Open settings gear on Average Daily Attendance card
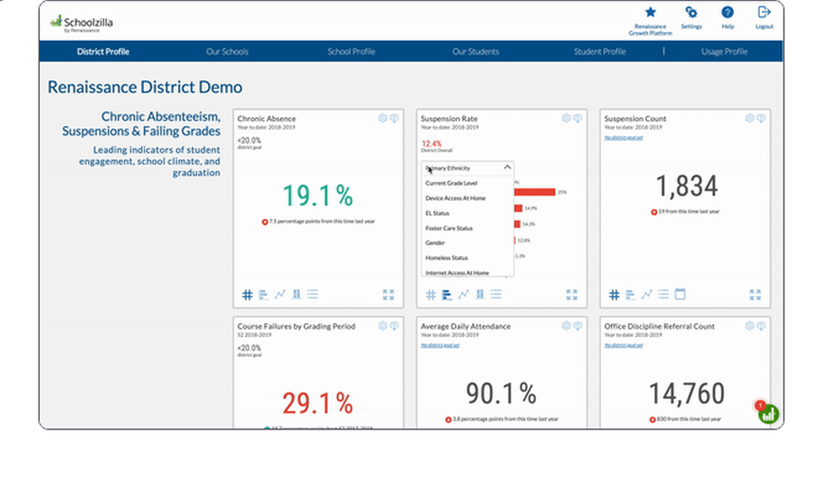818x504 pixels. (566, 326)
